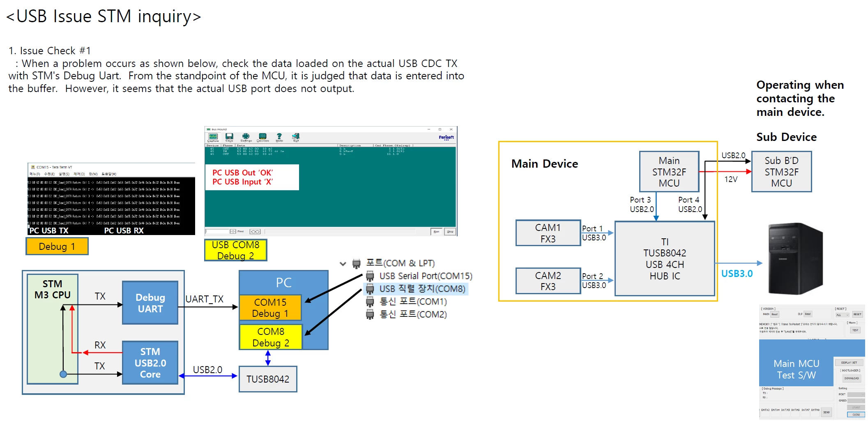Open the 도움말(H) menu in Tera Term
The height and width of the screenshot is (429, 868).
(109, 174)
